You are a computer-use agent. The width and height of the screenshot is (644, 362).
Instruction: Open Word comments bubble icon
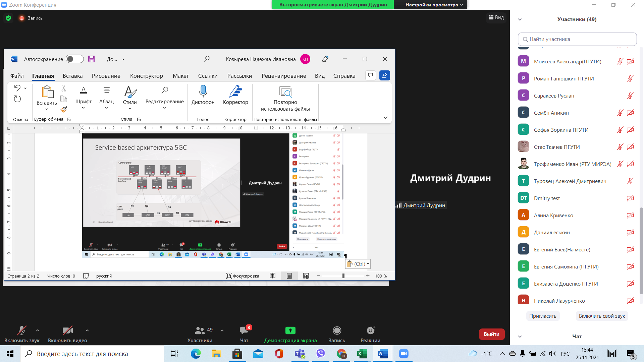pos(370,75)
